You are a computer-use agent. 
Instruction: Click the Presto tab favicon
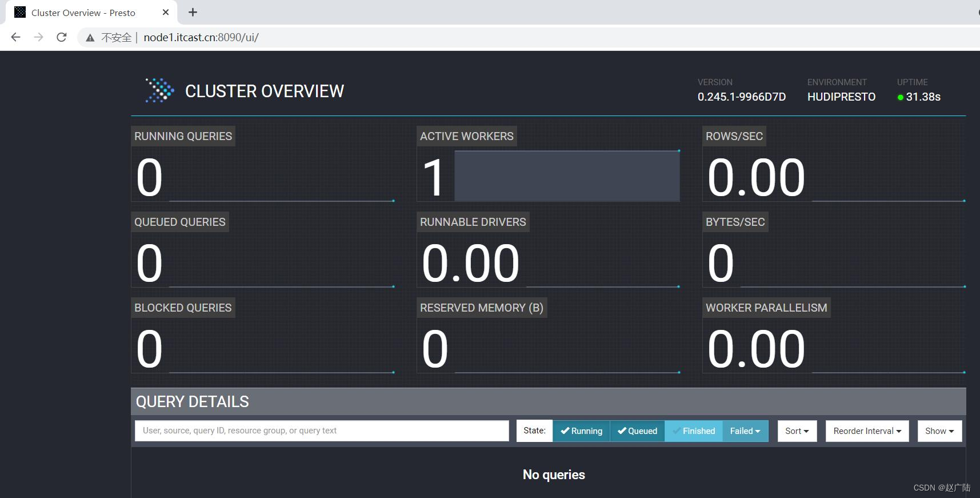[x=20, y=12]
